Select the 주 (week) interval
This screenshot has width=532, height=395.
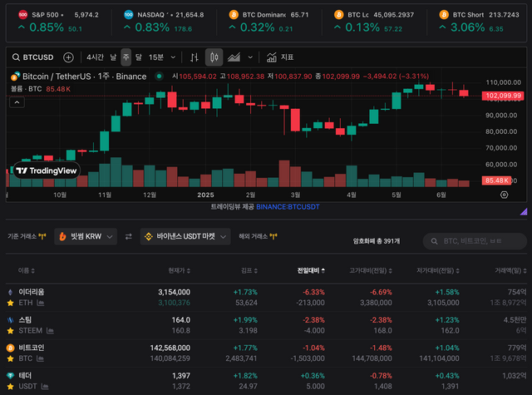126,57
